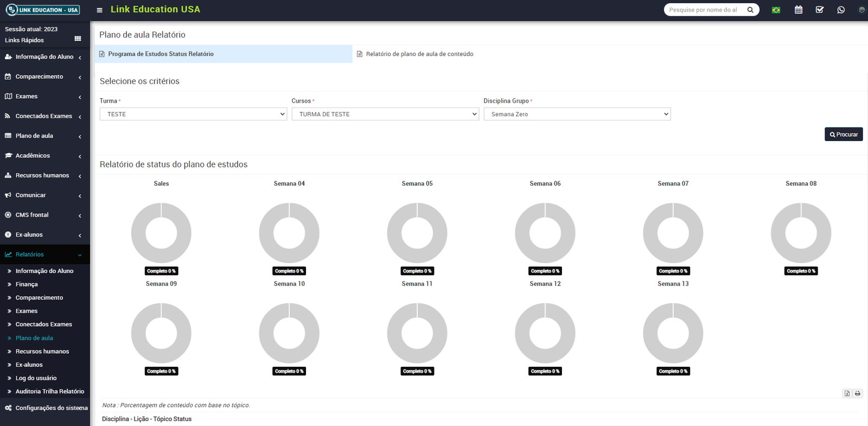
Task: Click the Sales donut progress chart
Action: click(x=161, y=233)
